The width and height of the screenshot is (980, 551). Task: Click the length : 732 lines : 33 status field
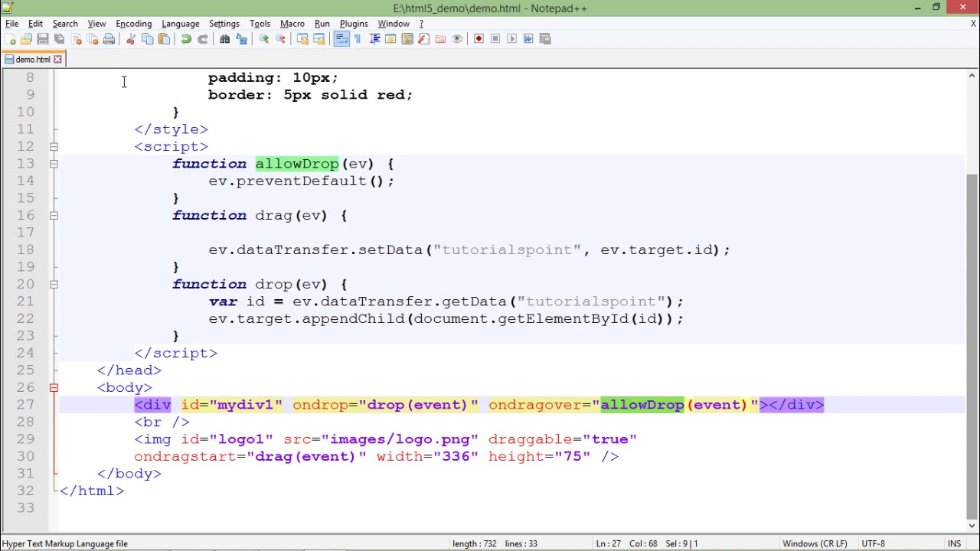[x=495, y=543]
